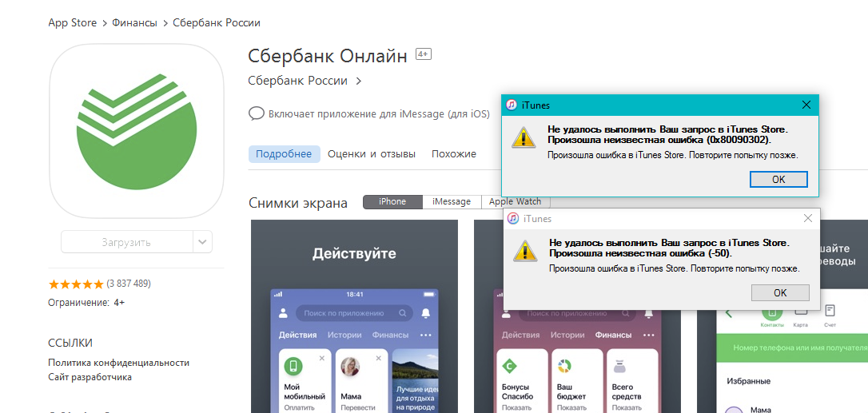The width and height of the screenshot is (868, 413).
Task: Click the Мама avatar in the first screenshot
Action: (x=350, y=367)
